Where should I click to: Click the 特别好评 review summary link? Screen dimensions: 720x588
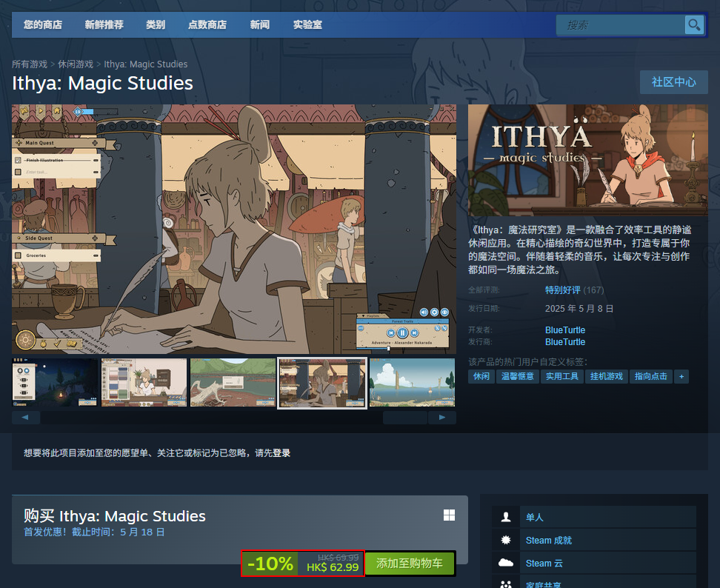563,290
